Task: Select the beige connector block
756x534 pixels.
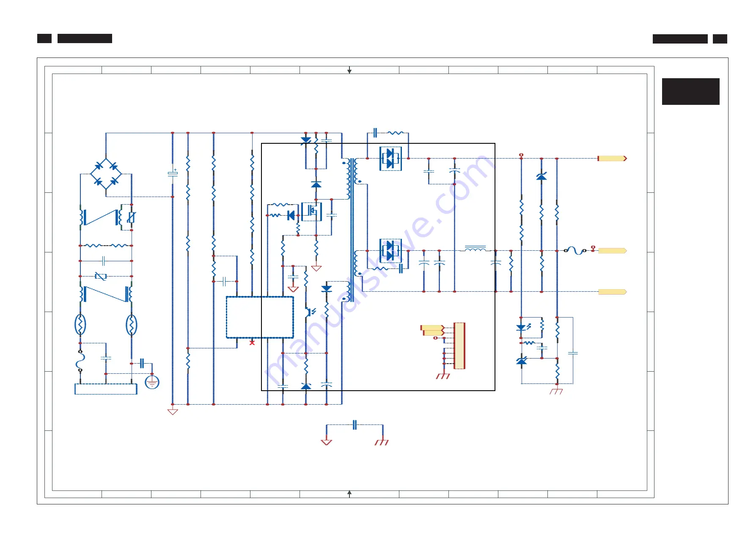Action: pos(459,346)
